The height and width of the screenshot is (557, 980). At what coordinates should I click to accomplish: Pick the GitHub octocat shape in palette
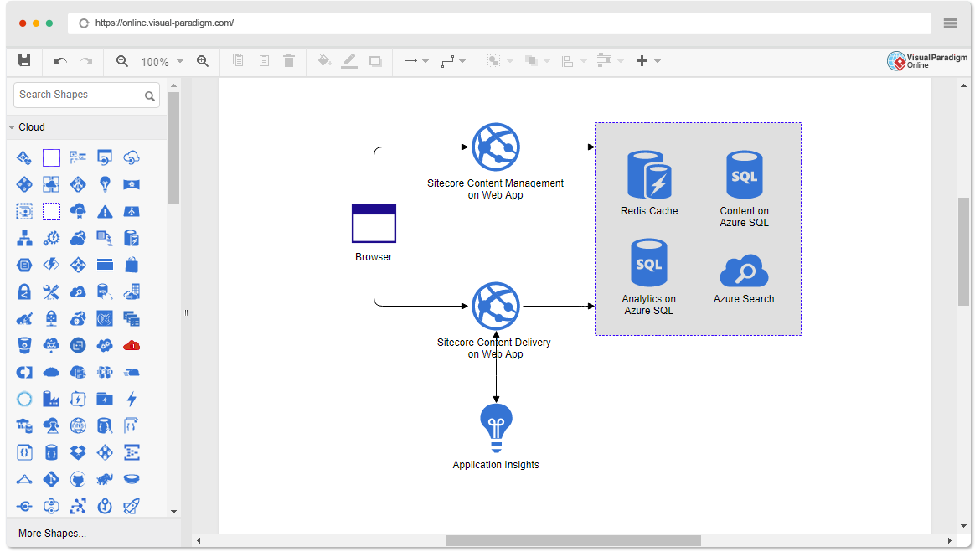click(78, 479)
